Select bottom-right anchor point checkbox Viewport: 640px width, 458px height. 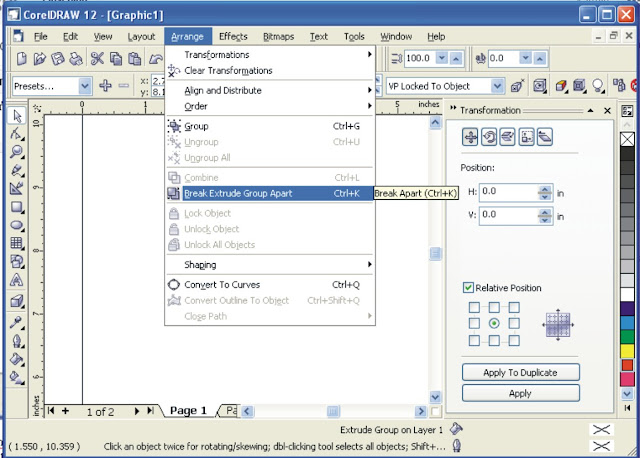(514, 340)
